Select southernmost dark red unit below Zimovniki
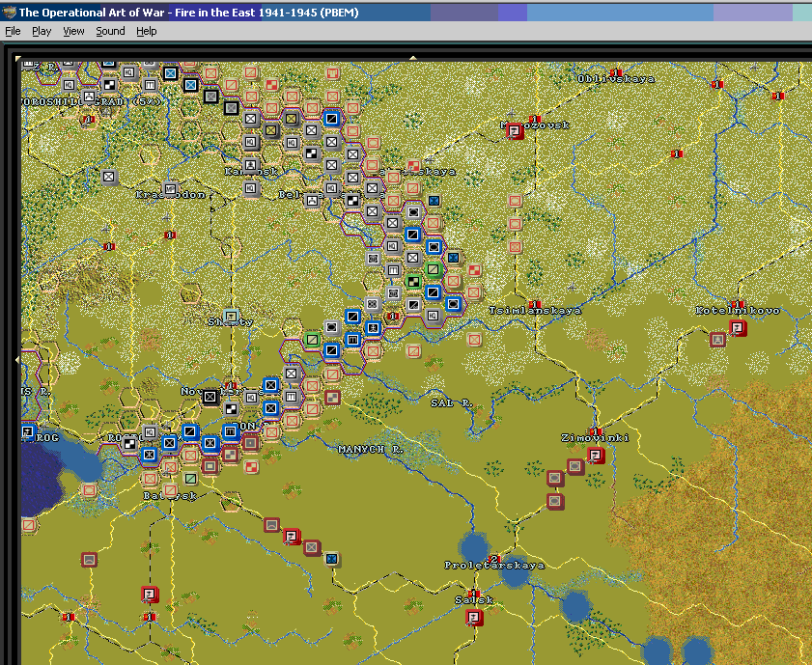Viewport: 812px width, 665px height. coord(555,502)
